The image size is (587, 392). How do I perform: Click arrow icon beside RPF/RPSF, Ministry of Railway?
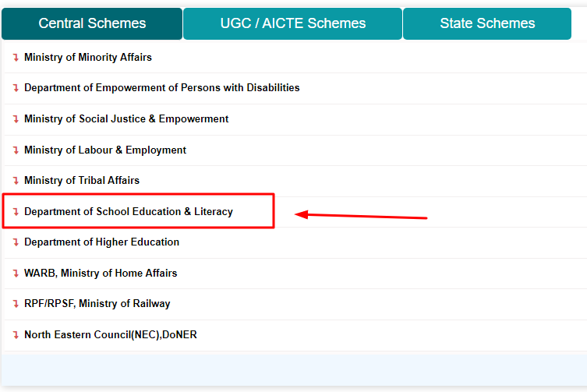[16, 304]
